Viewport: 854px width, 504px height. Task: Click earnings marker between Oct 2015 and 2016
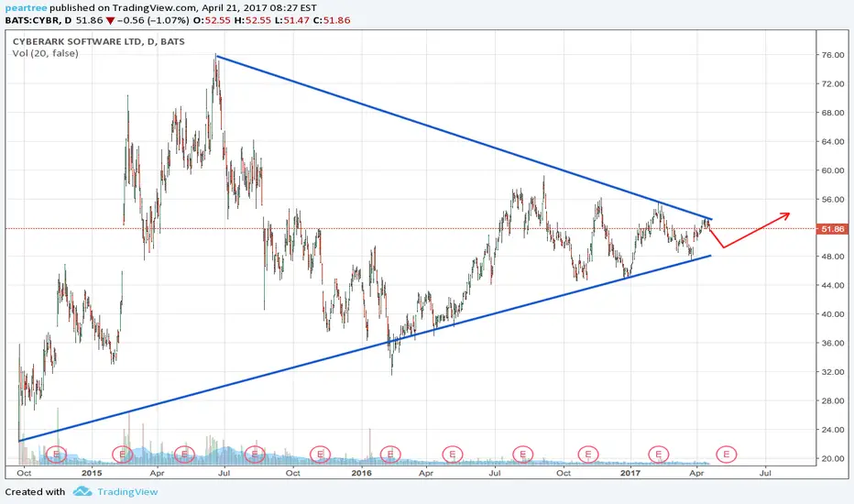point(321,454)
